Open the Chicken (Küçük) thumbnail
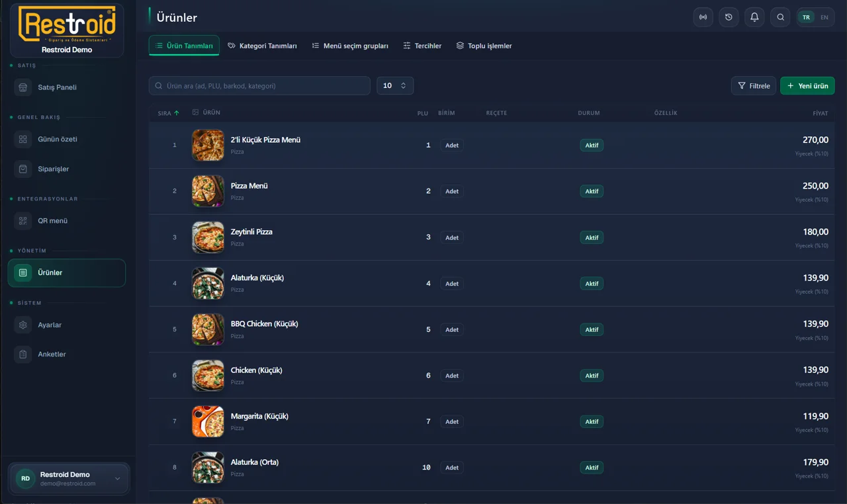Screen dimensions: 847x504 coord(208,375)
